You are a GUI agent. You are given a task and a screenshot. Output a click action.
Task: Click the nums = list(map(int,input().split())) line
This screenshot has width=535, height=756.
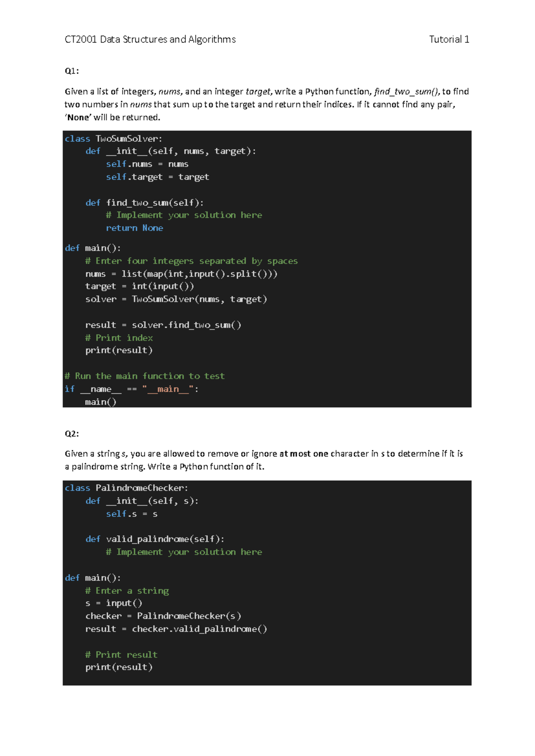(181, 274)
